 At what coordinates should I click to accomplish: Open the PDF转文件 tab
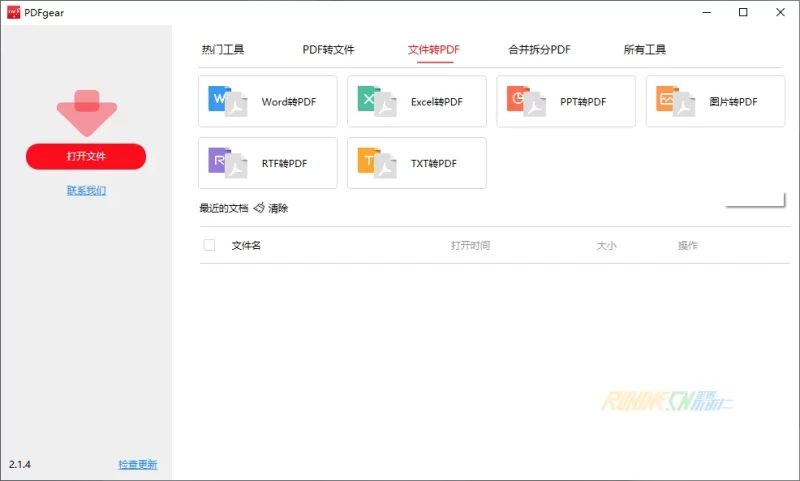328,49
